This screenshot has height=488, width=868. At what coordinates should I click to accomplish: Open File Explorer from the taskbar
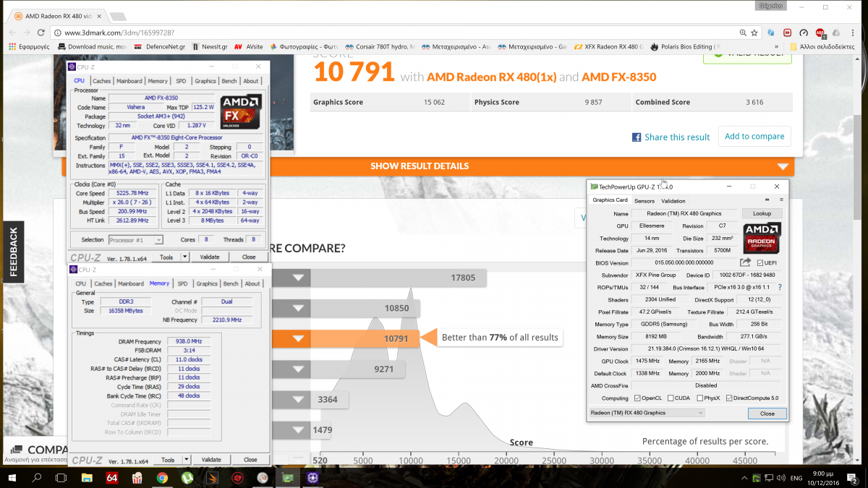tap(87, 477)
